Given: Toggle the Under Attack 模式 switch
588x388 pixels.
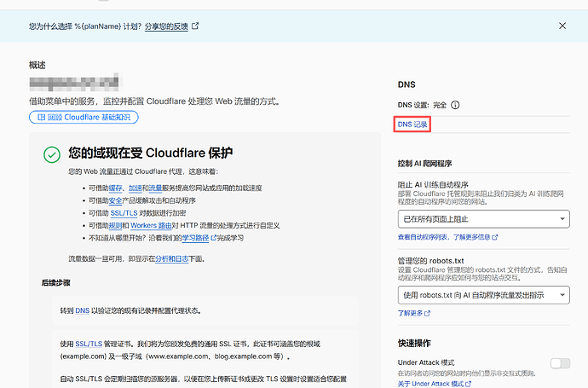Looking at the screenshot, I should (560, 363).
